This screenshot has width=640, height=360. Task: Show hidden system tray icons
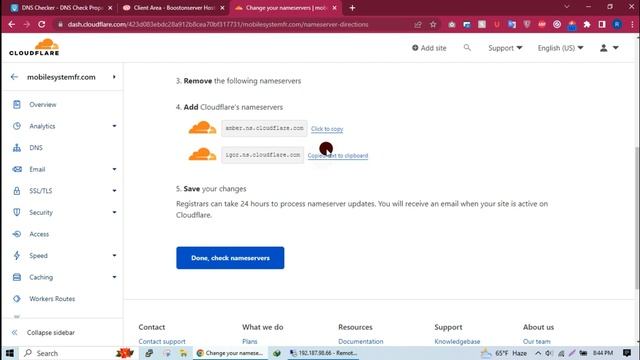pyautogui.click(x=538, y=353)
